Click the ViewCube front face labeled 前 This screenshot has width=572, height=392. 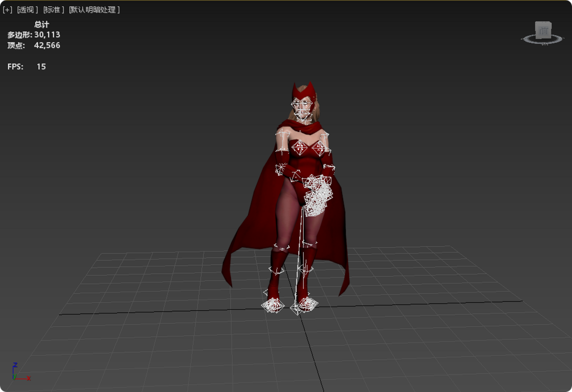pyautogui.click(x=543, y=30)
